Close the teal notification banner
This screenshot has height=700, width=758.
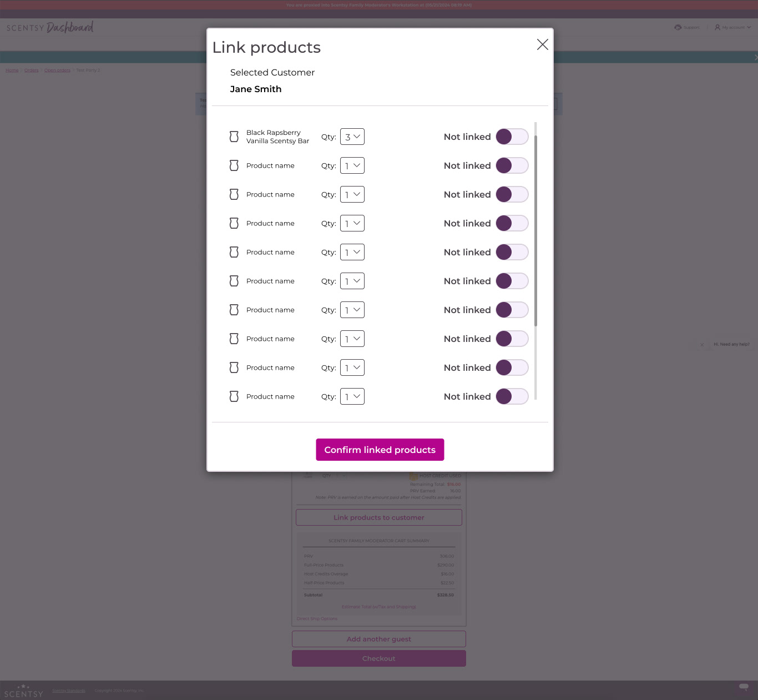[755, 57]
